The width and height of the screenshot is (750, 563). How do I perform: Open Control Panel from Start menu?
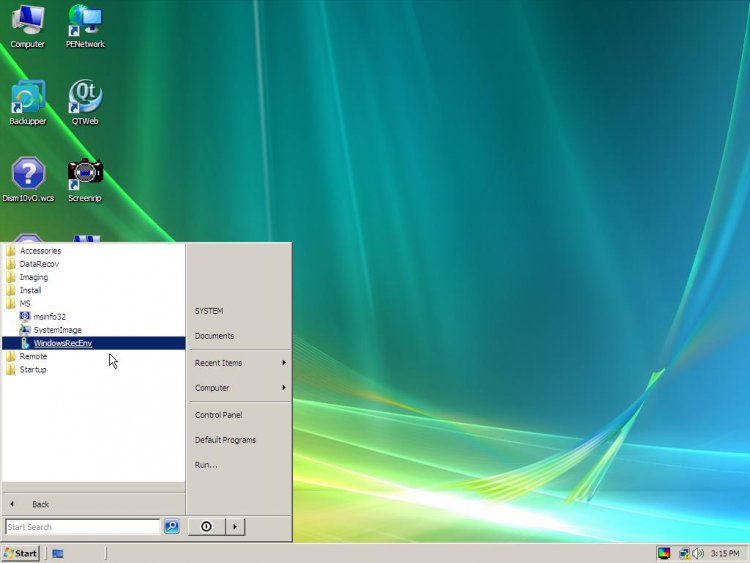[x=219, y=415]
